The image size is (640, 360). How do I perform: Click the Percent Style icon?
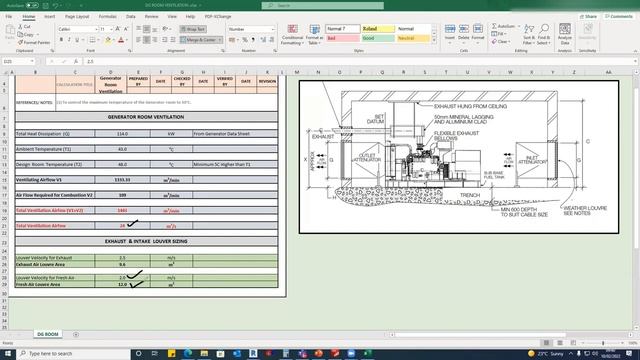click(x=245, y=40)
